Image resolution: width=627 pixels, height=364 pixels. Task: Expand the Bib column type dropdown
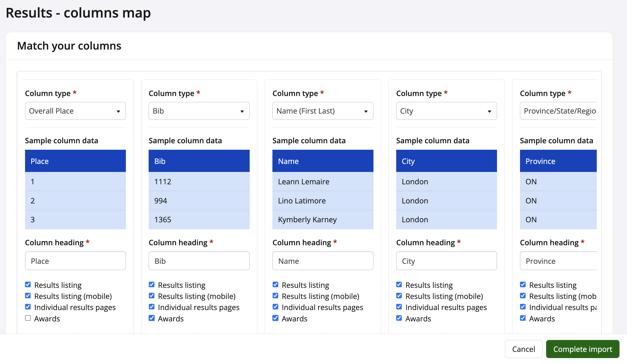click(199, 111)
